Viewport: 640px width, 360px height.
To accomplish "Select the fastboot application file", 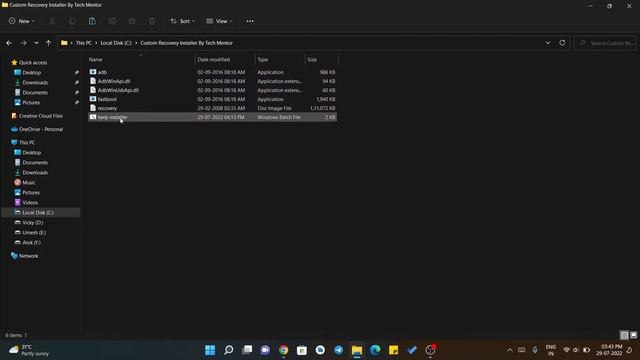I will click(212, 99).
